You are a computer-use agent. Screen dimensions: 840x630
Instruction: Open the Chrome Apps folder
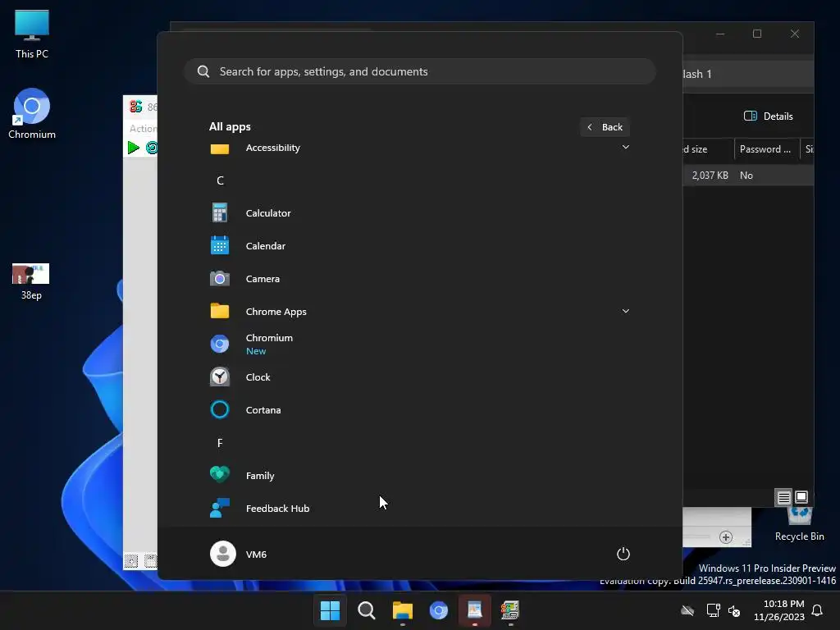coord(419,311)
